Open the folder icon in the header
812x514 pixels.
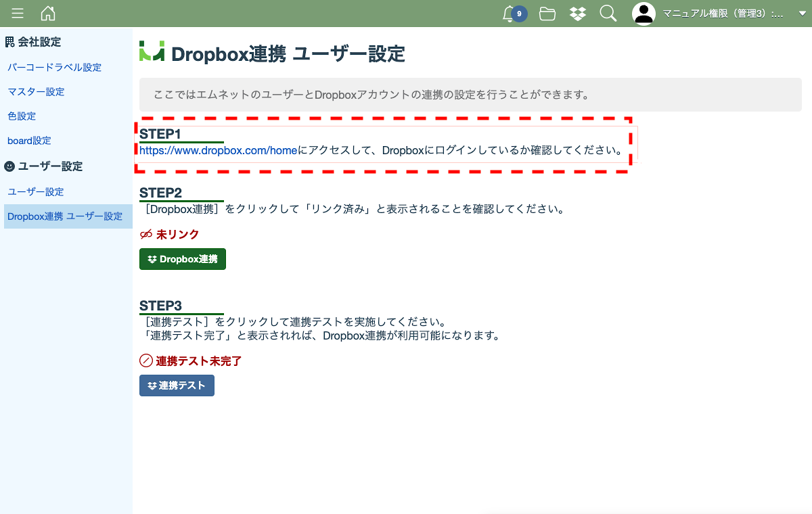click(x=547, y=14)
